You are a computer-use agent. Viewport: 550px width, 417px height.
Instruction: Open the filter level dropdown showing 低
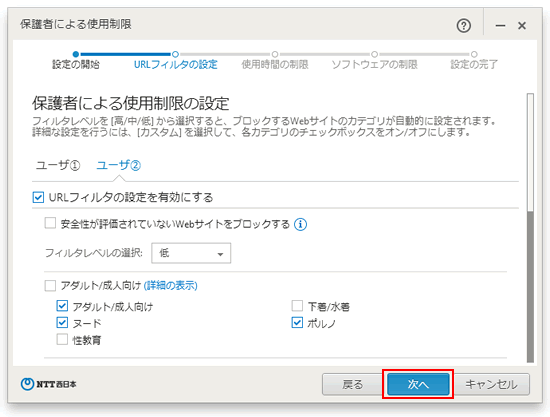point(191,253)
